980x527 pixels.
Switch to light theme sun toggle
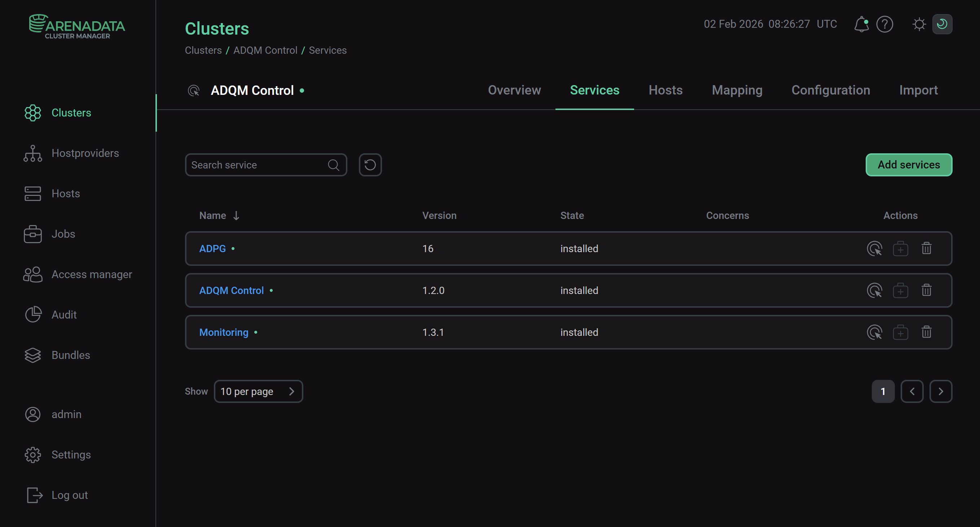[919, 25]
